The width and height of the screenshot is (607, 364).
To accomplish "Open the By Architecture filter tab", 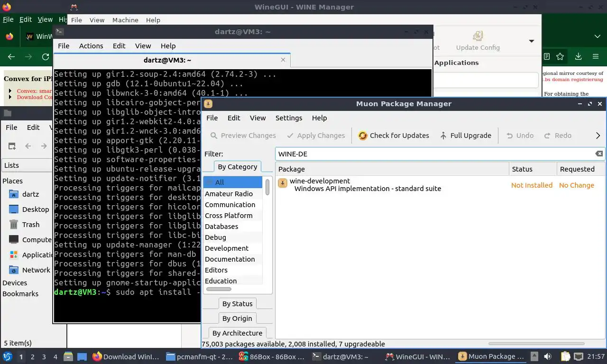I will coord(237,333).
